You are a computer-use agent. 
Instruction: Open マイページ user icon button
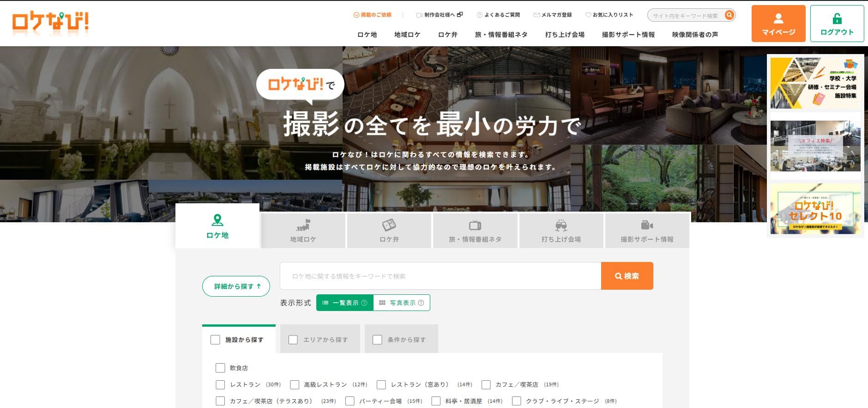(778, 24)
